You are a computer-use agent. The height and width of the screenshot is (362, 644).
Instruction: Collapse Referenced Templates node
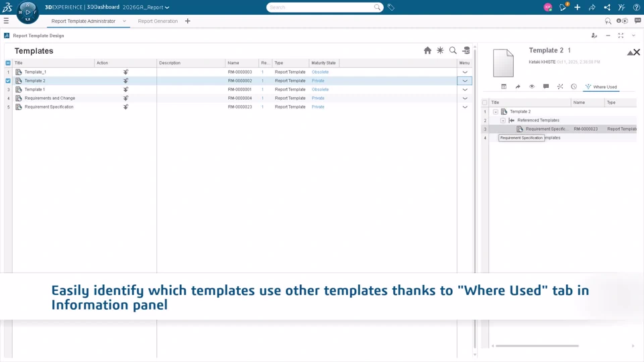click(502, 120)
